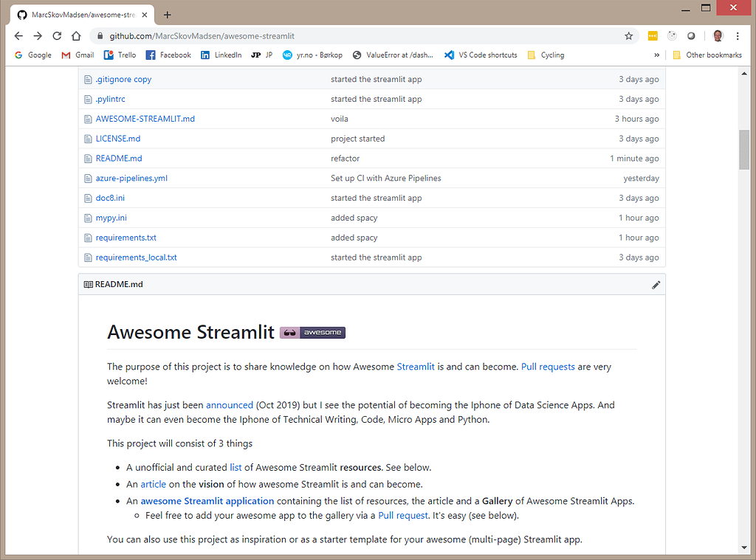Click the announced link in the README

point(230,404)
